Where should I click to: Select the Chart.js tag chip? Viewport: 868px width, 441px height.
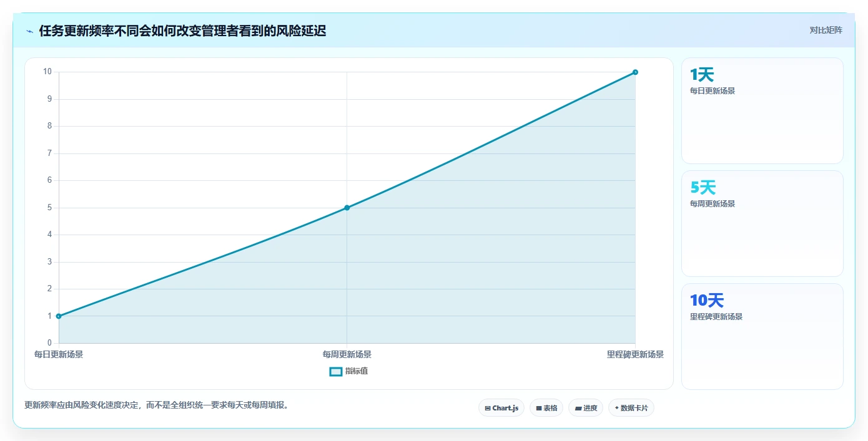pos(501,408)
